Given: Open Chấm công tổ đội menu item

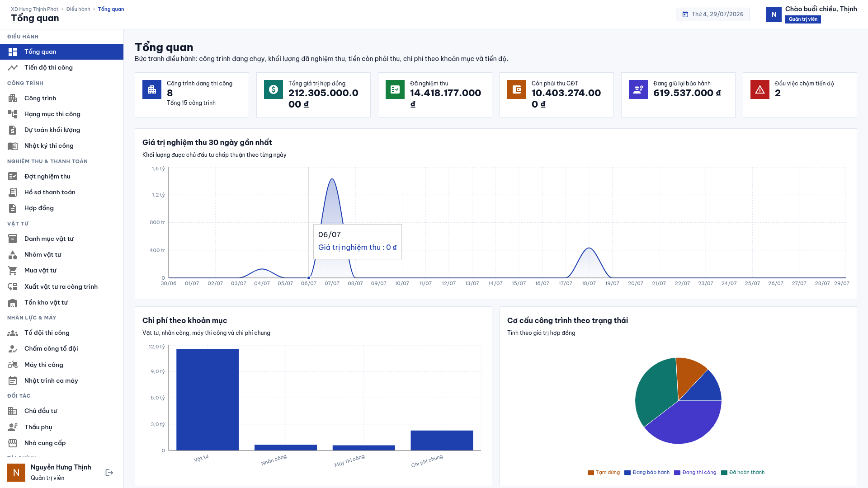Looking at the screenshot, I should [x=61, y=349].
